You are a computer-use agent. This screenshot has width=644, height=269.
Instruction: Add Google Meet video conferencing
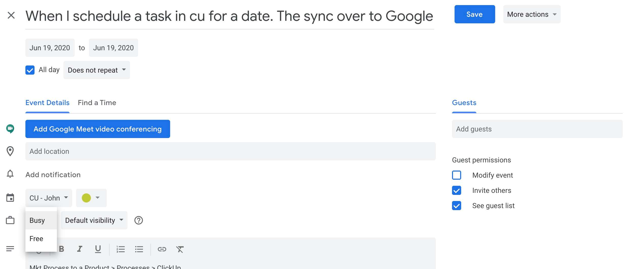tap(98, 129)
